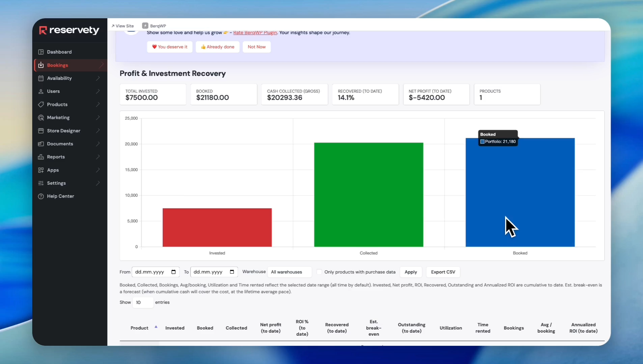Expand the Products submenu chevron
The width and height of the screenshot is (643, 364).
98,104
